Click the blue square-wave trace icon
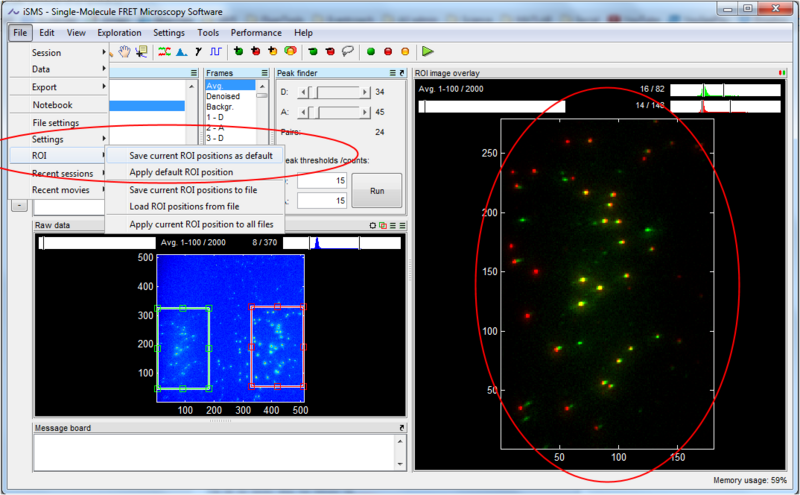Viewport: 800px width, 495px height. pos(214,51)
